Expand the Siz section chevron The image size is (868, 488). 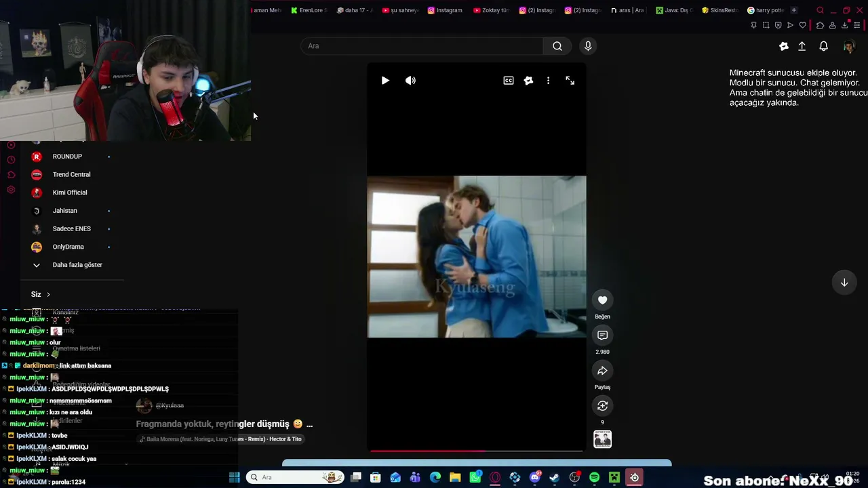click(48, 294)
